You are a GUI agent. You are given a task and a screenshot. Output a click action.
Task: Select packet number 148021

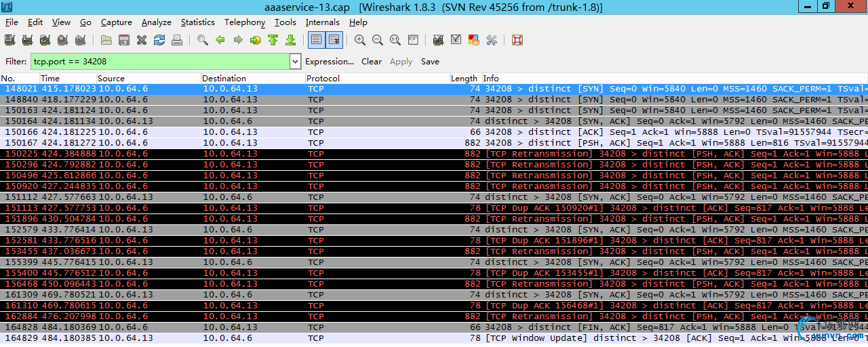434,89
